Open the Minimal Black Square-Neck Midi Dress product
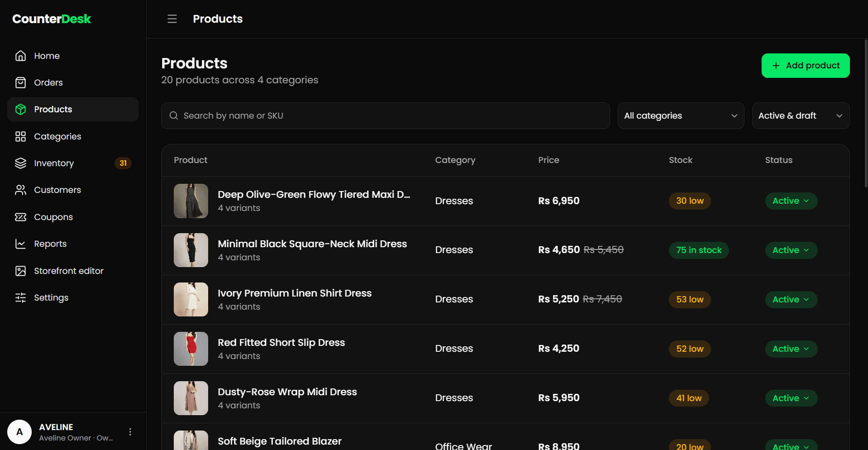This screenshot has height=450, width=868. click(312, 244)
